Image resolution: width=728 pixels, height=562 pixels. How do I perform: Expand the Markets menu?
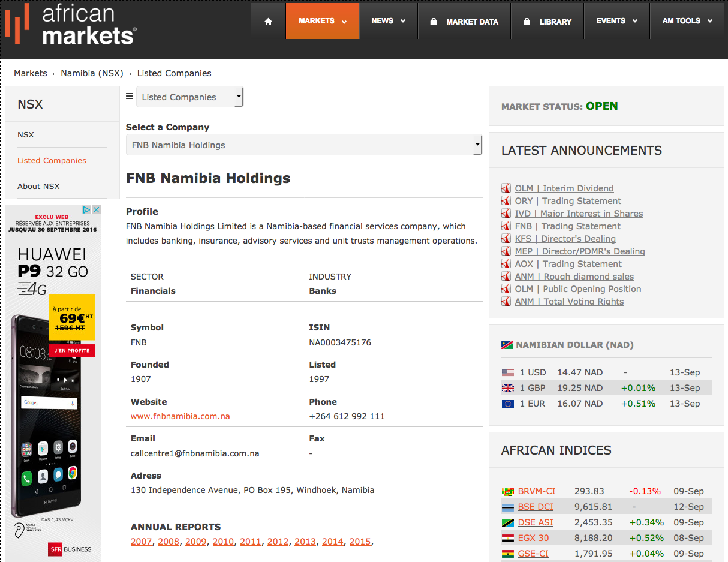[323, 21]
